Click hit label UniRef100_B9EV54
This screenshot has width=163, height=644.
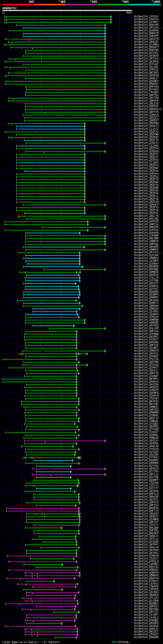coord(146,50)
